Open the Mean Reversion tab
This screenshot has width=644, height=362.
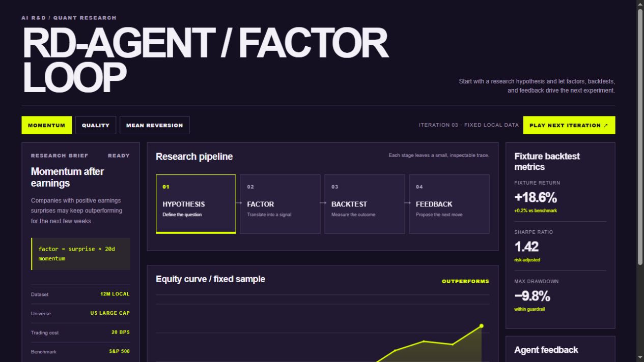coord(154,125)
